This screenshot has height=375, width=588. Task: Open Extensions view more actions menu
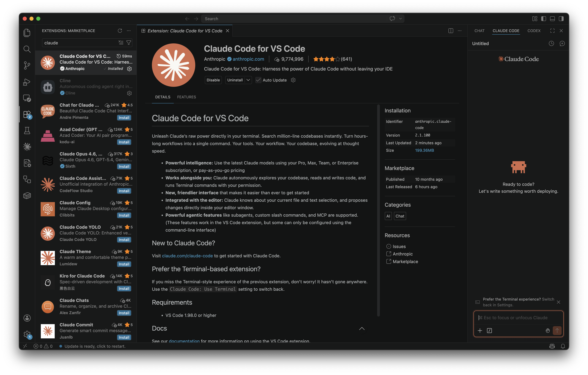(129, 31)
